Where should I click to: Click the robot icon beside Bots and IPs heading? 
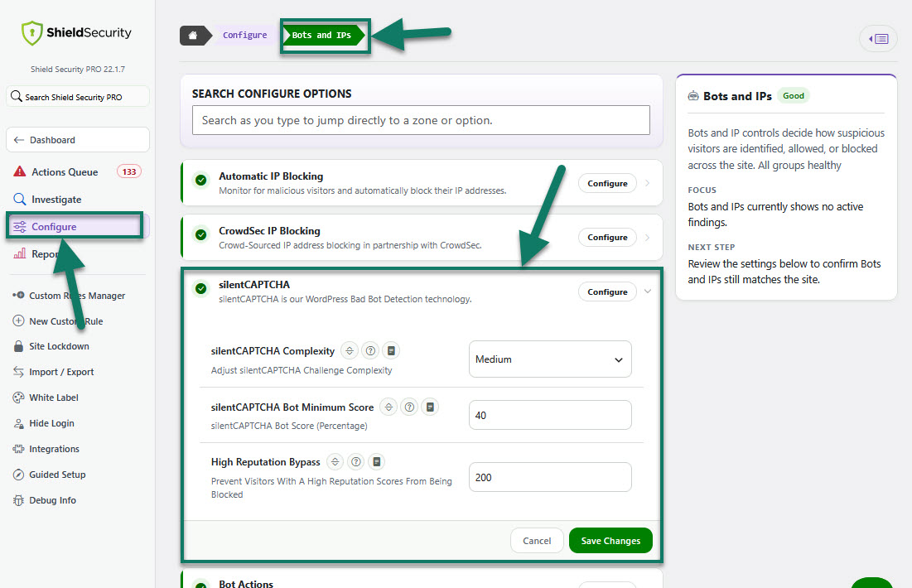click(693, 96)
